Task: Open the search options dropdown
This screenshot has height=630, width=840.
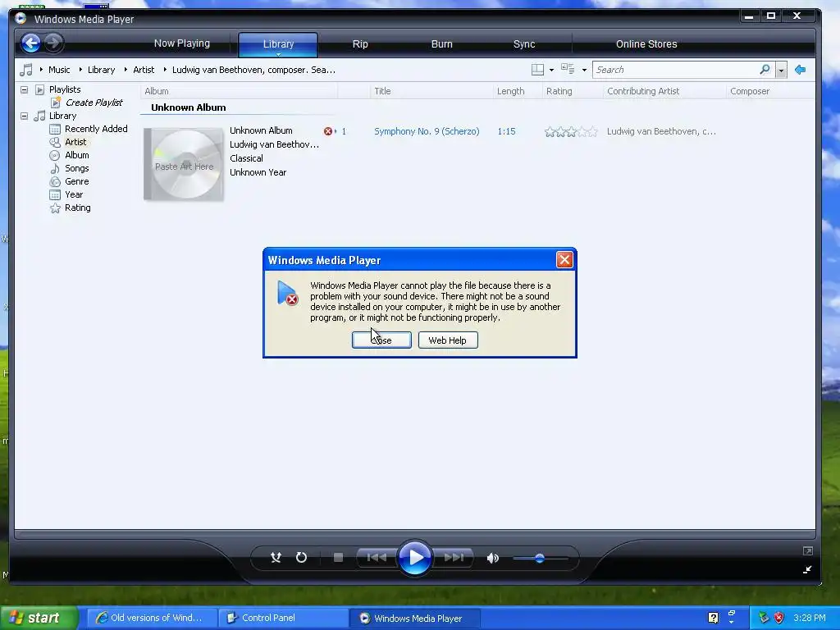Action: (781, 71)
